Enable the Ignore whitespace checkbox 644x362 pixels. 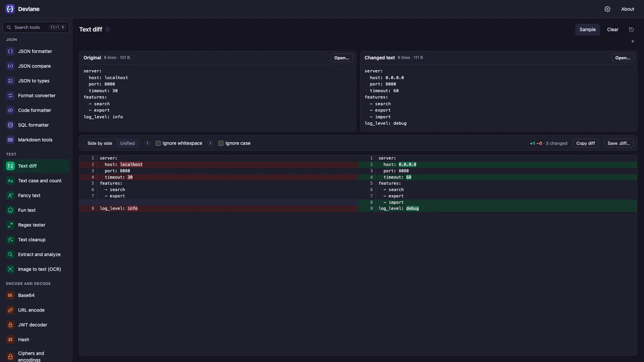pyautogui.click(x=158, y=143)
